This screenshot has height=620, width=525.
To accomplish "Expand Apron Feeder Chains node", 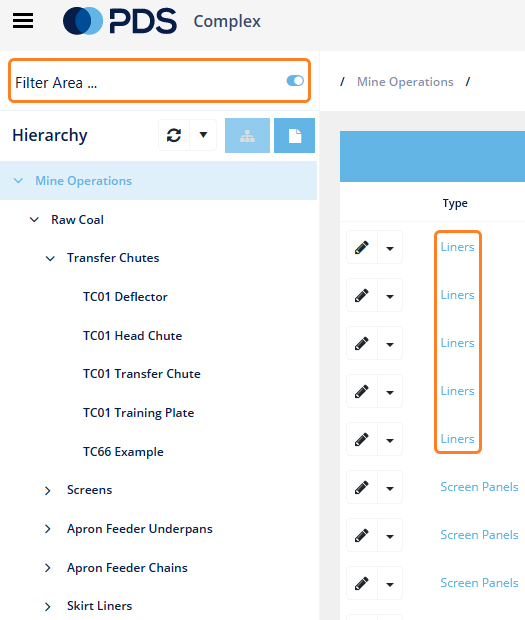I will [48, 568].
